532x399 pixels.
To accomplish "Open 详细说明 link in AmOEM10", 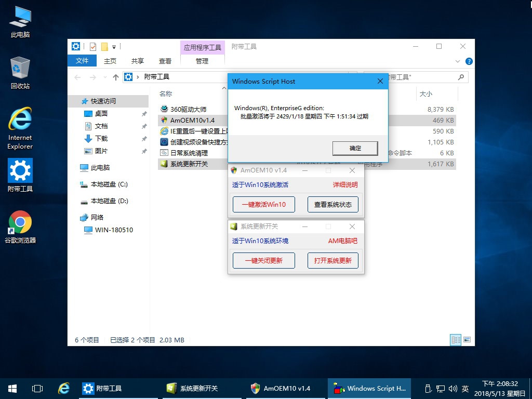I will pos(345,184).
